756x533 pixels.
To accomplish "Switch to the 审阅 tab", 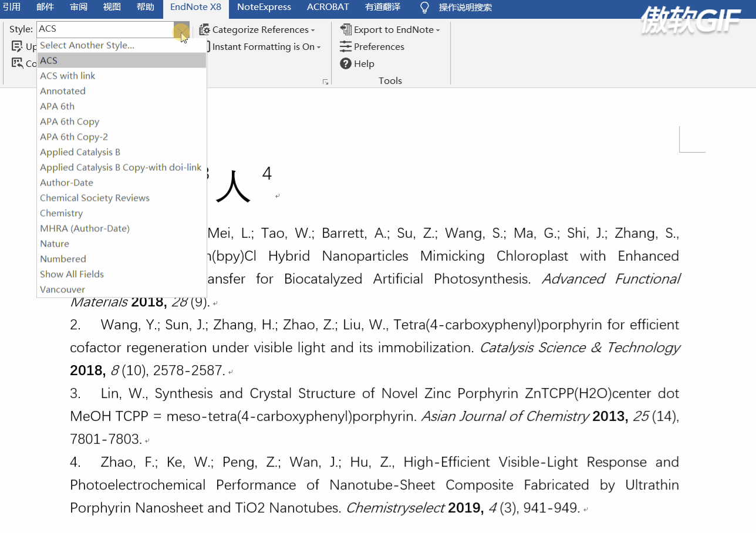I will coord(79,7).
